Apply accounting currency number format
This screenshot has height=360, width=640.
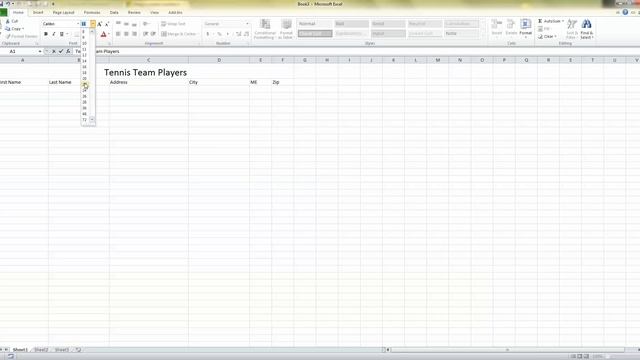tap(209, 34)
